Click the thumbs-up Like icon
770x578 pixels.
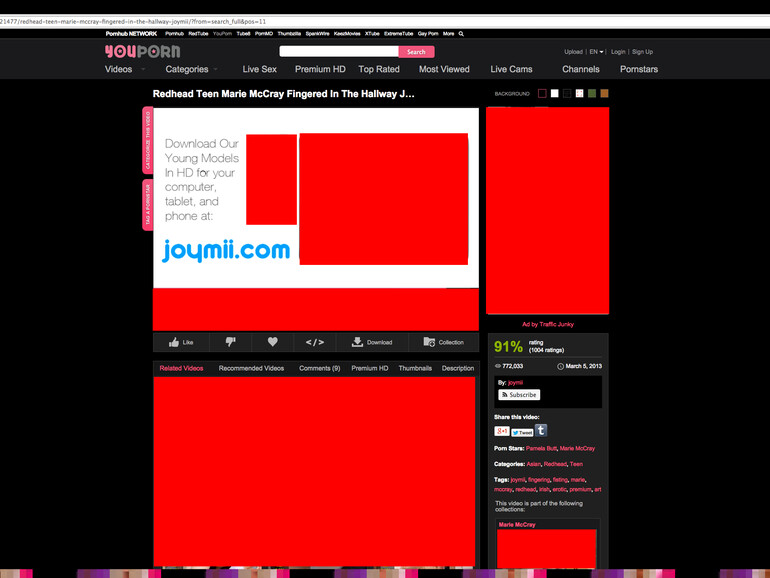tap(174, 342)
